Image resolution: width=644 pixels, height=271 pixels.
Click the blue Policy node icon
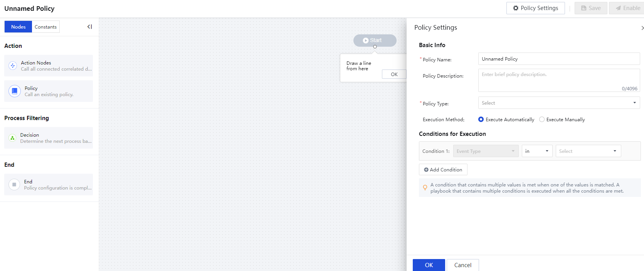click(x=15, y=91)
